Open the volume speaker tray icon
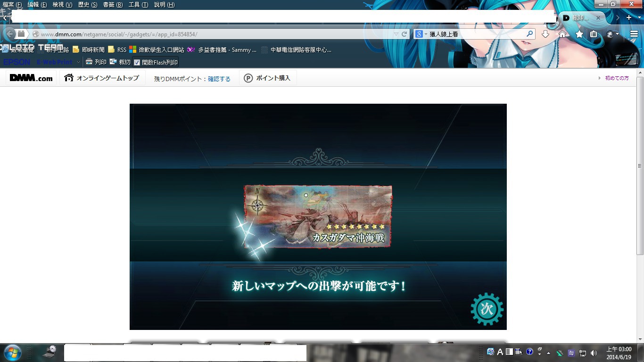This screenshot has height=362, width=644. [594, 353]
